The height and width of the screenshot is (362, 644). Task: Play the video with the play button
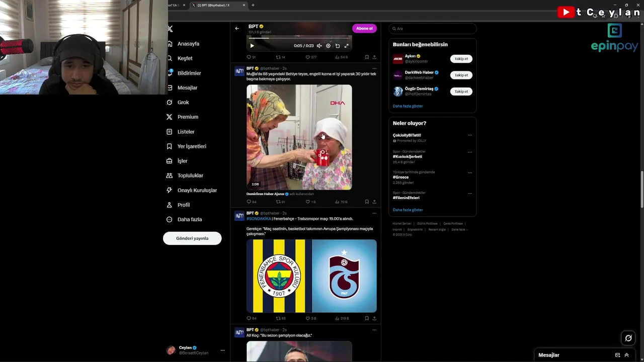coord(252,46)
